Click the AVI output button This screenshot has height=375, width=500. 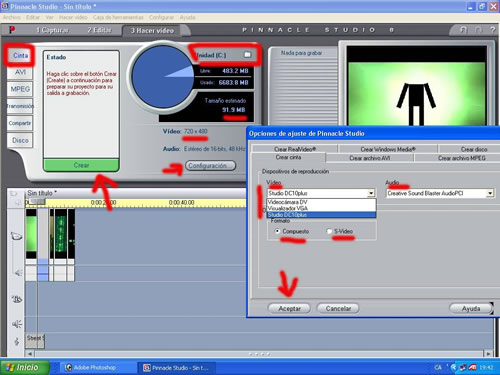(20, 72)
